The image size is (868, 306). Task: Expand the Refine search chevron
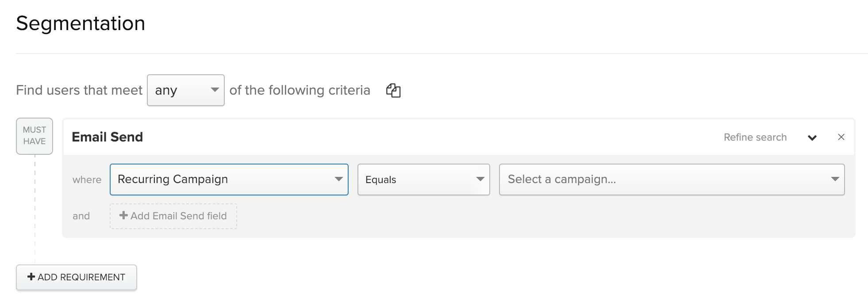(x=812, y=138)
